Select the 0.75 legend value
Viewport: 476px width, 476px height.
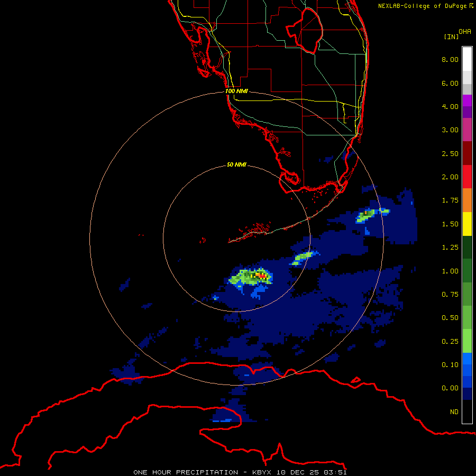pos(450,295)
